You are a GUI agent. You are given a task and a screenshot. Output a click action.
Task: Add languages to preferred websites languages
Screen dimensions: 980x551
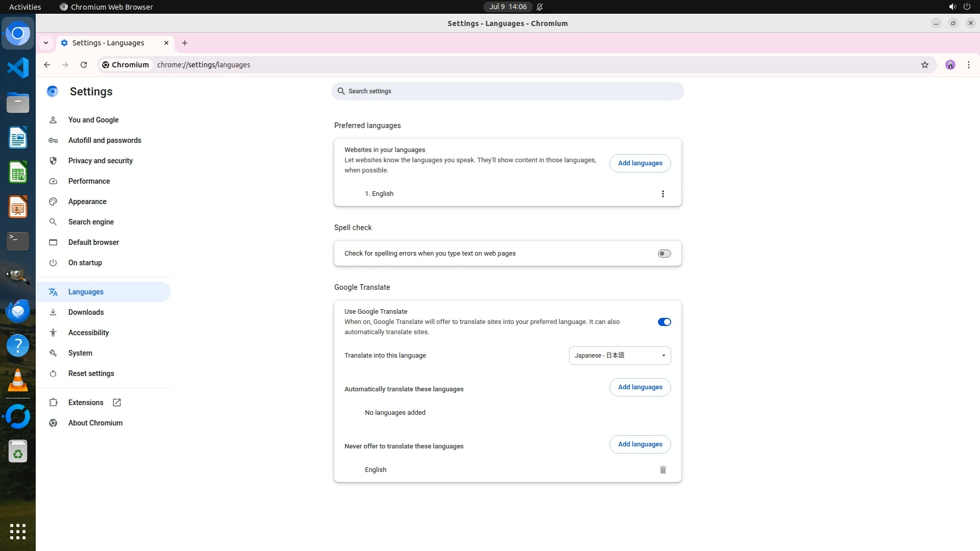(x=640, y=163)
